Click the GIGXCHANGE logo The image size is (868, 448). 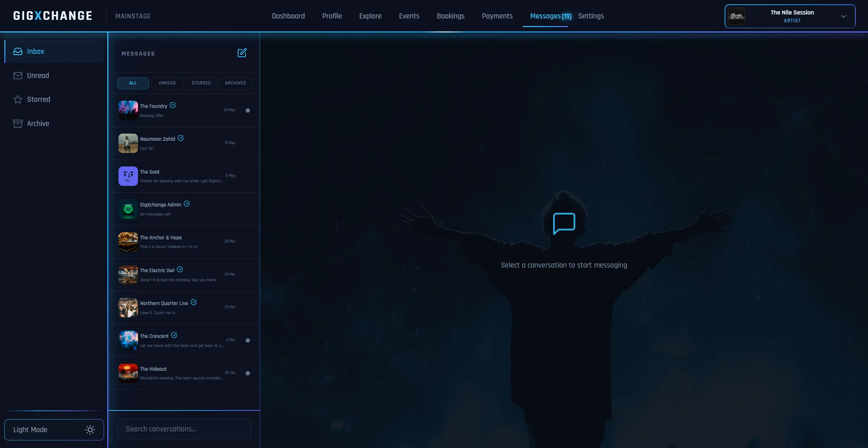click(x=53, y=16)
